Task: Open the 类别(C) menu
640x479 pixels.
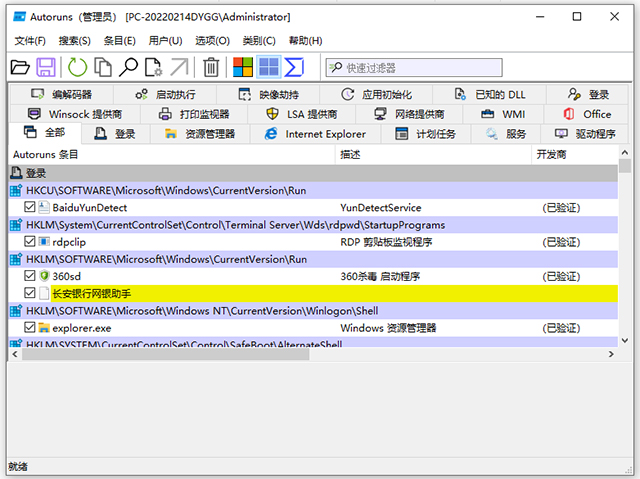Action: (259, 41)
